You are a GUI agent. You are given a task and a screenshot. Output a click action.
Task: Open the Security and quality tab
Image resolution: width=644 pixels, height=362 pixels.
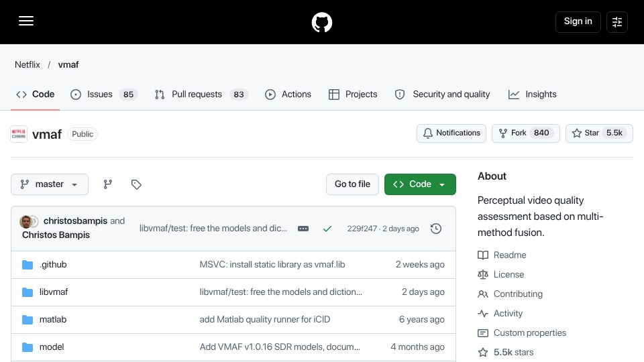click(442, 95)
